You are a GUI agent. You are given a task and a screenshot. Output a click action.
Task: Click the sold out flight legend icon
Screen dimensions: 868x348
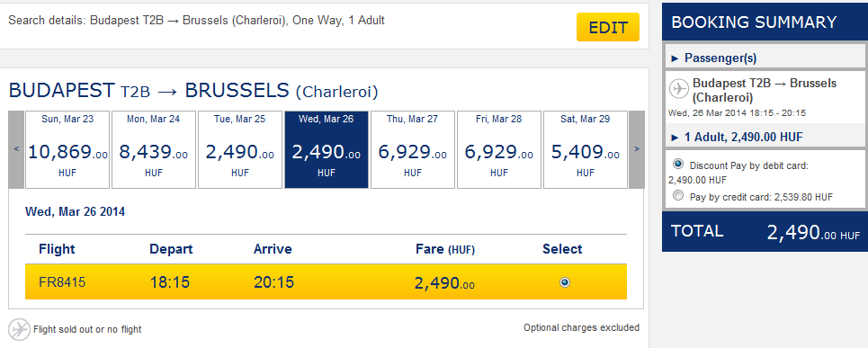tap(20, 329)
